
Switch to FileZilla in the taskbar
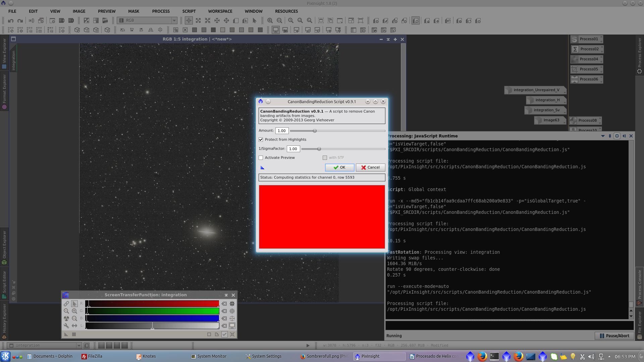(92, 357)
